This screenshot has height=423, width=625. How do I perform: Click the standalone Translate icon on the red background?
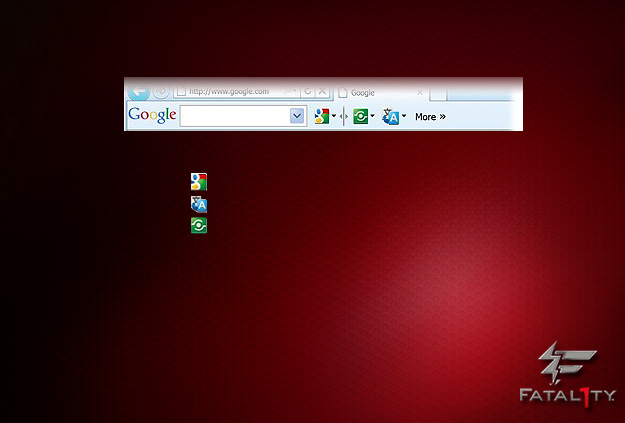199,204
